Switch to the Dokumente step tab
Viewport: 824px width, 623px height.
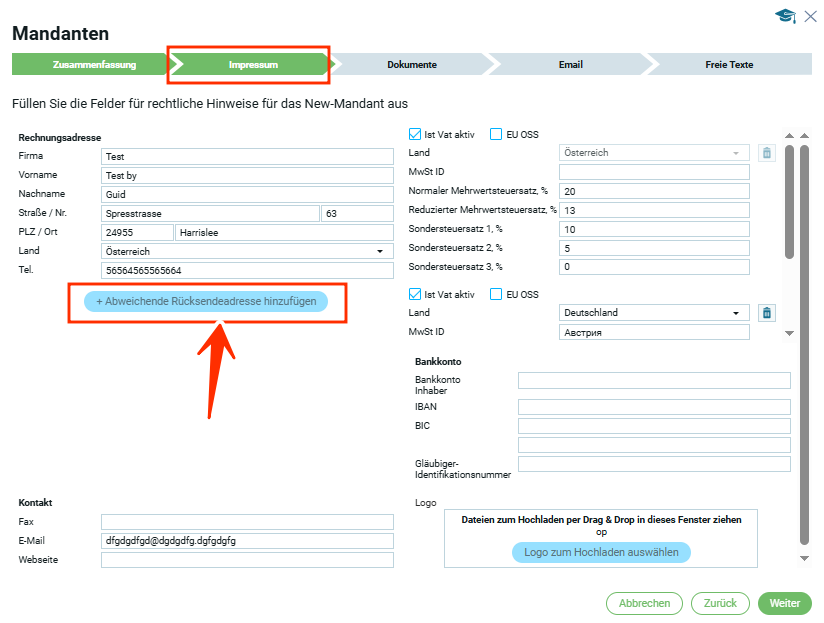tap(411, 65)
